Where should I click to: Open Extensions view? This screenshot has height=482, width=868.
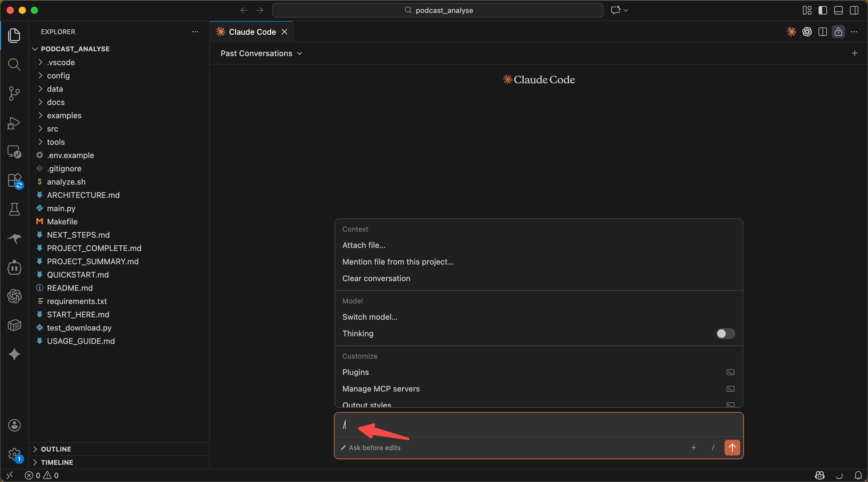14,181
